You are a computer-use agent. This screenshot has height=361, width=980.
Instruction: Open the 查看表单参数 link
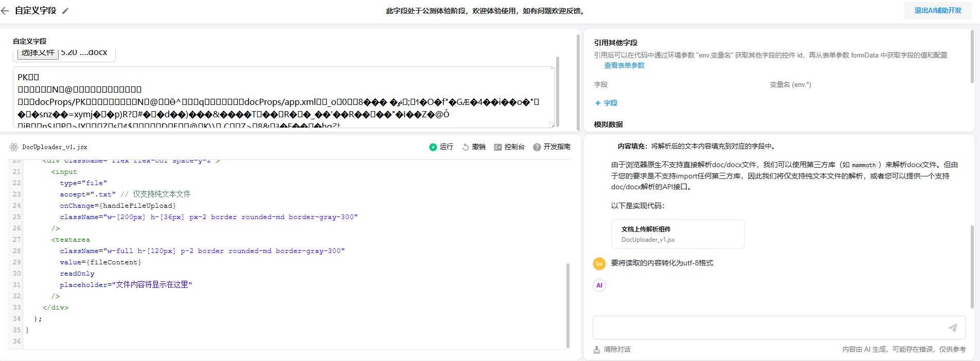624,66
